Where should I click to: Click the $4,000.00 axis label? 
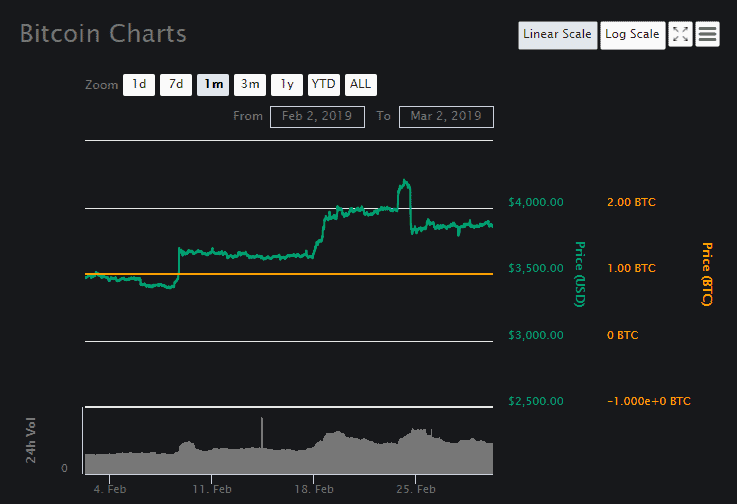click(x=536, y=202)
